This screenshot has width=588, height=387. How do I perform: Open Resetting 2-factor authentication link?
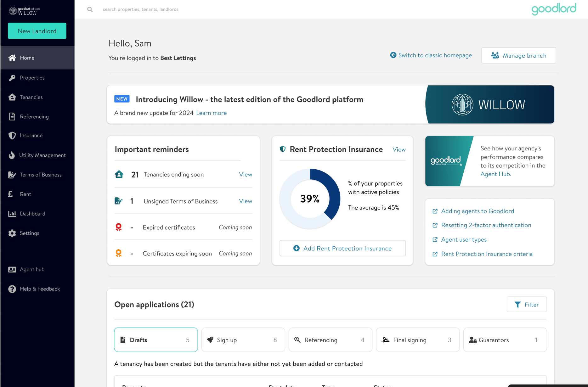(x=486, y=225)
